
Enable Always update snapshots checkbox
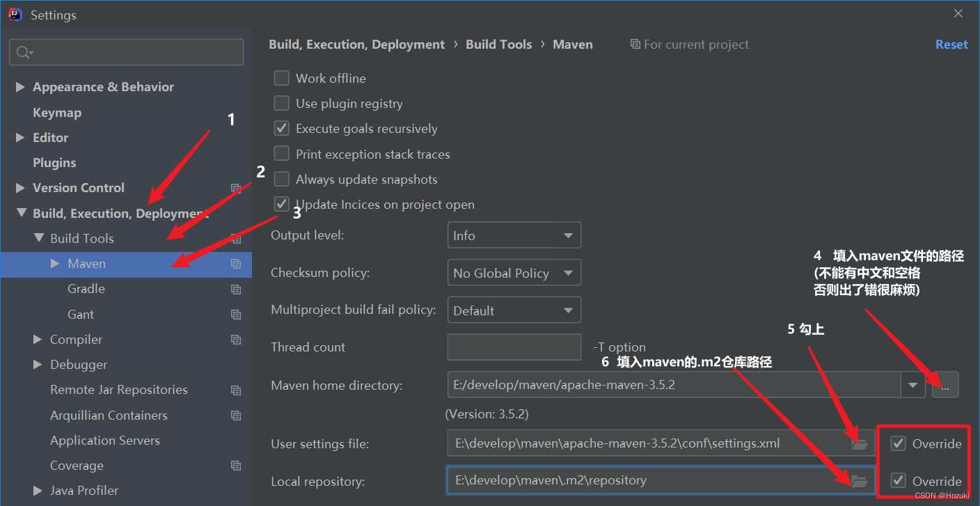[281, 179]
